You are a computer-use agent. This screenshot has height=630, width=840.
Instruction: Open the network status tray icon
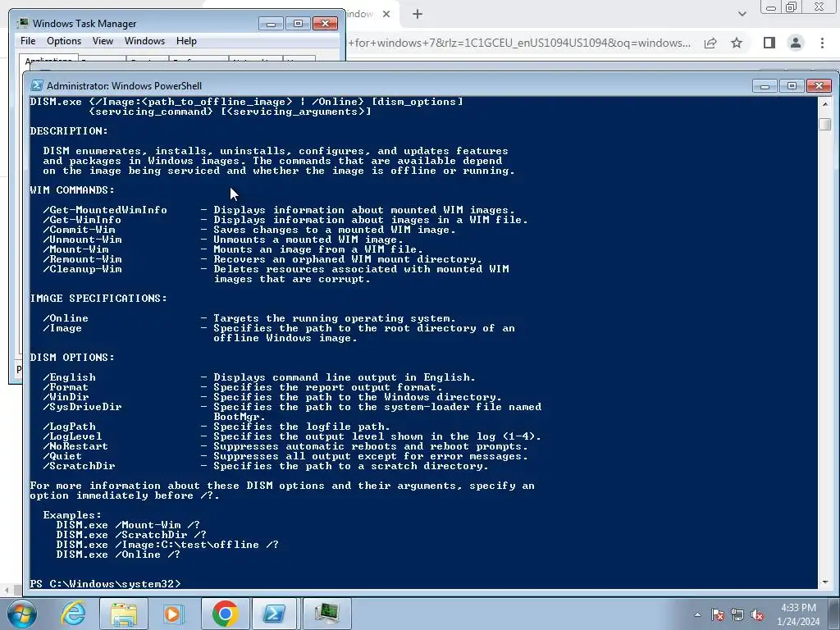coord(737,614)
